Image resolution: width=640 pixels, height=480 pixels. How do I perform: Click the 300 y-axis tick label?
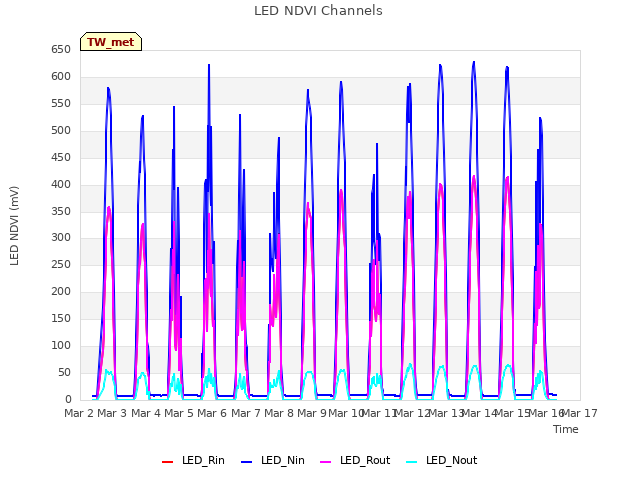pyautogui.click(x=61, y=238)
